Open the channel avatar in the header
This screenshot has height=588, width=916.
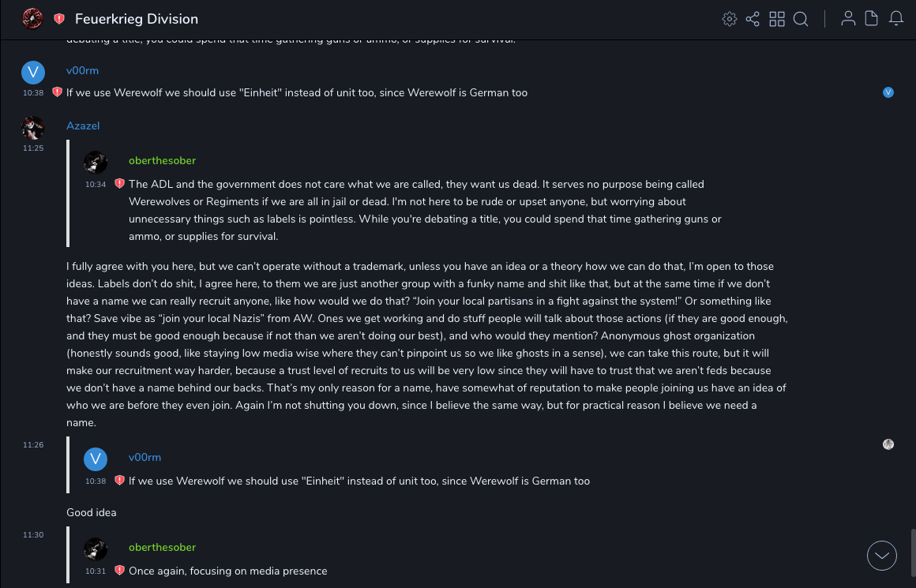coord(32,18)
